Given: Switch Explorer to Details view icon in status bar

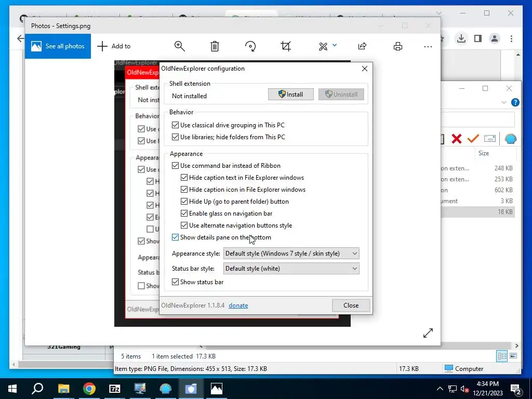Looking at the screenshot, I should click(502, 356).
